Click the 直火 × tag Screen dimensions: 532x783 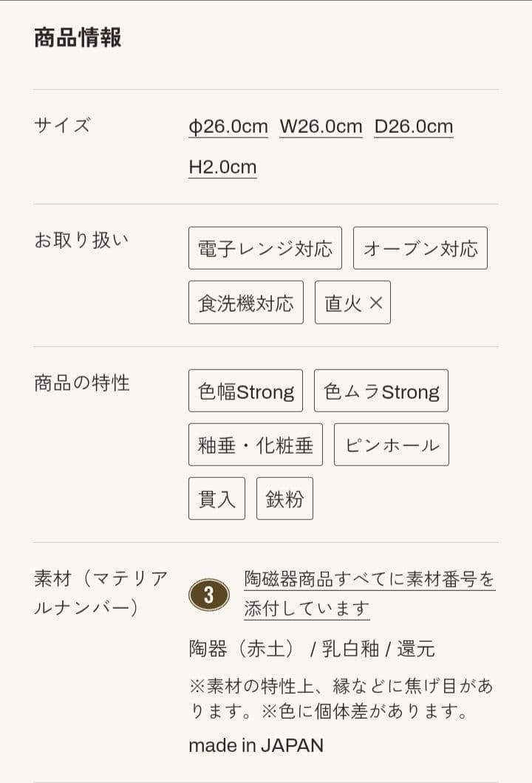(352, 302)
